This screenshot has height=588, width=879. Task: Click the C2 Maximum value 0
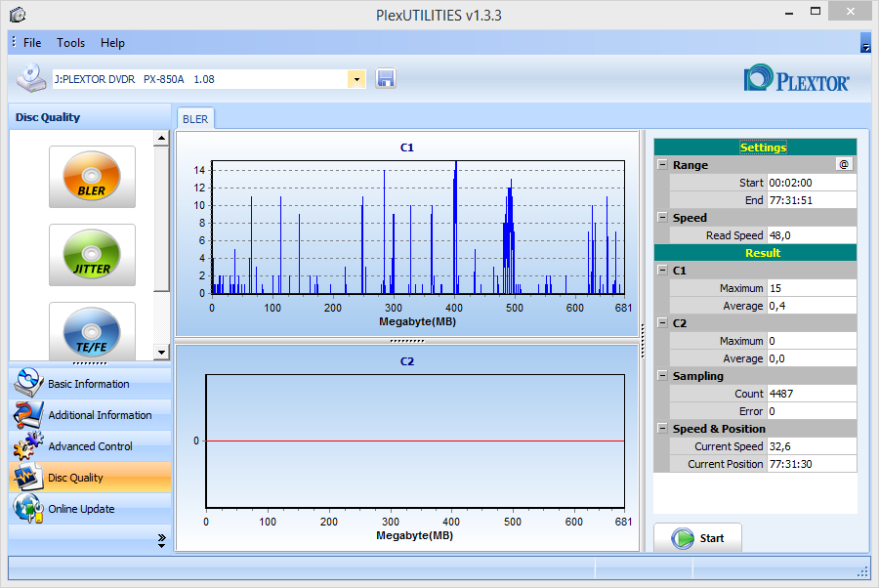812,341
